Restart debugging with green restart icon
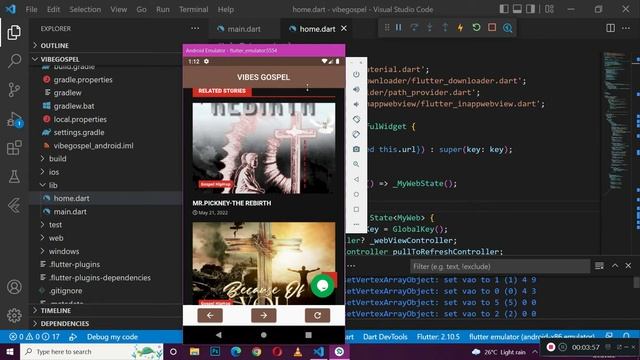The width and height of the screenshot is (640, 360). click(x=476, y=27)
